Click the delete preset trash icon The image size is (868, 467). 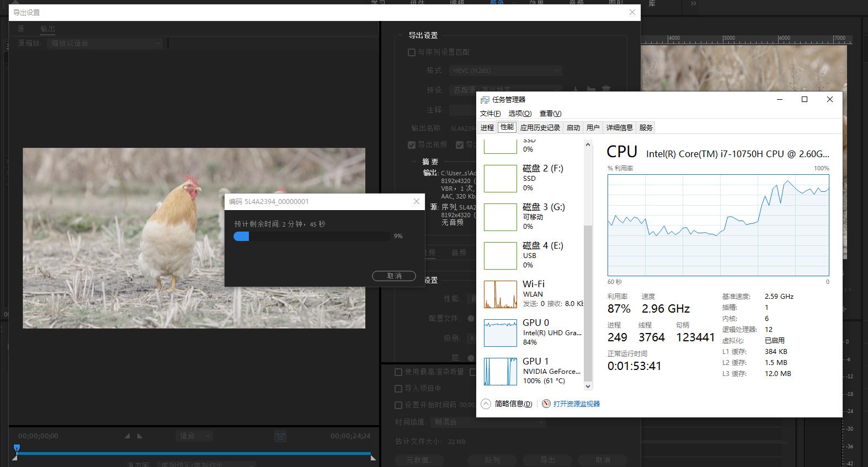pos(606,89)
